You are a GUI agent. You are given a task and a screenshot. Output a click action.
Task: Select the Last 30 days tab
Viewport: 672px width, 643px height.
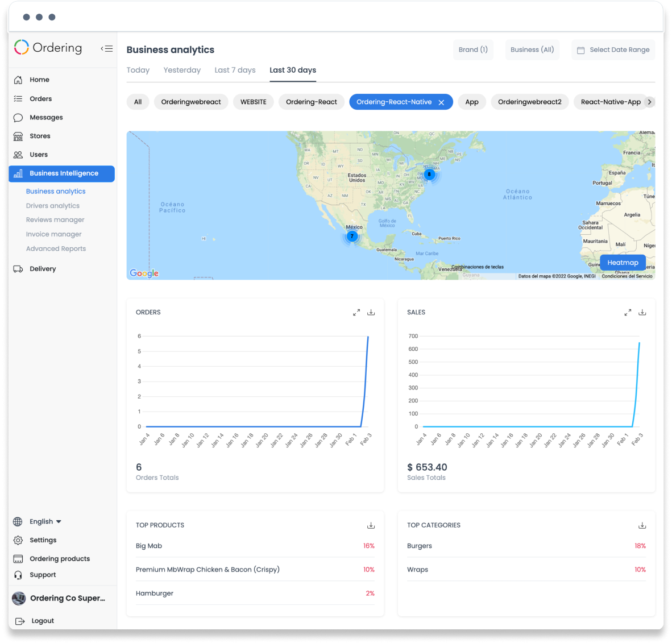(293, 70)
